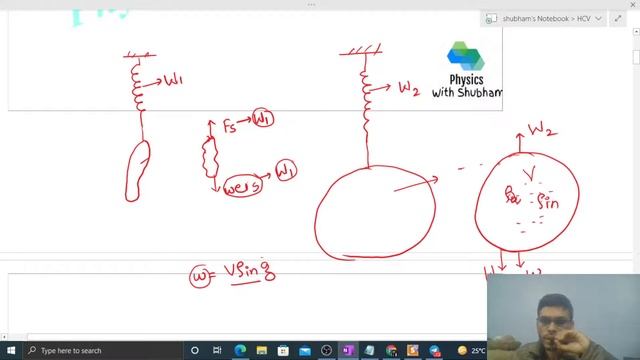Click the notebook icon beside shubham's Notebook
This screenshot has width=640, height=360.
(x=491, y=19)
